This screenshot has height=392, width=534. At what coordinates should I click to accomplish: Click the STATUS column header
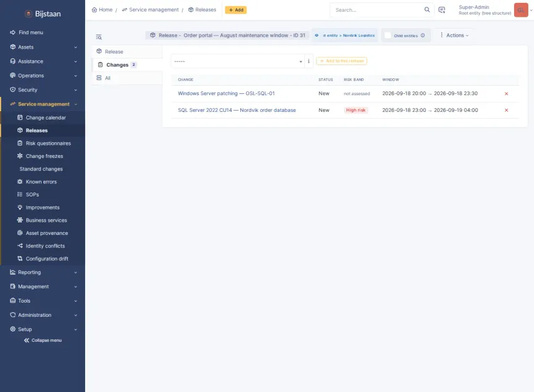pyautogui.click(x=325, y=80)
